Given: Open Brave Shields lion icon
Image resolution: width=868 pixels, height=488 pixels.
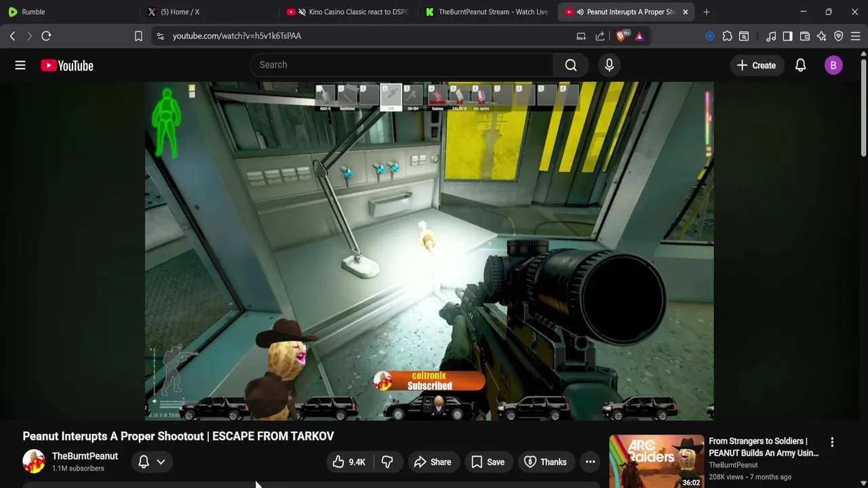Looking at the screenshot, I should [x=621, y=36].
